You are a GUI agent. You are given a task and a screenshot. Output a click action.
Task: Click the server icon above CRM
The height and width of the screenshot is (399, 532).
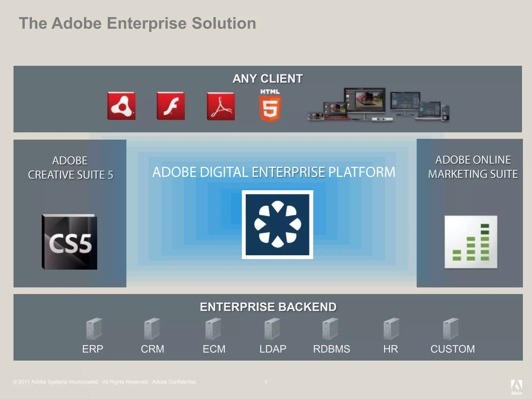152,329
